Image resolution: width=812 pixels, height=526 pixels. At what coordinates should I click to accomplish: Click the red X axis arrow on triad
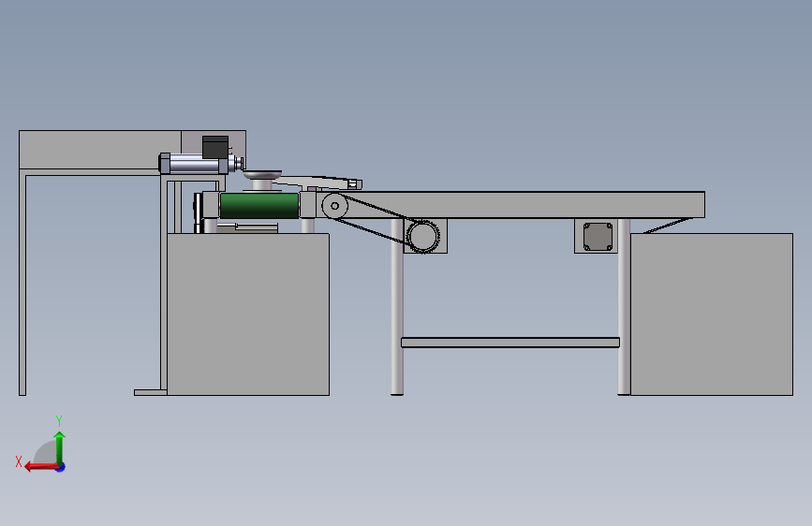pos(41,467)
